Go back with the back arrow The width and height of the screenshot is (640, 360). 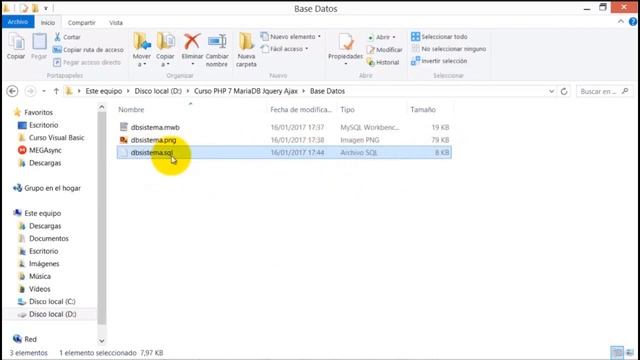pos(13,91)
